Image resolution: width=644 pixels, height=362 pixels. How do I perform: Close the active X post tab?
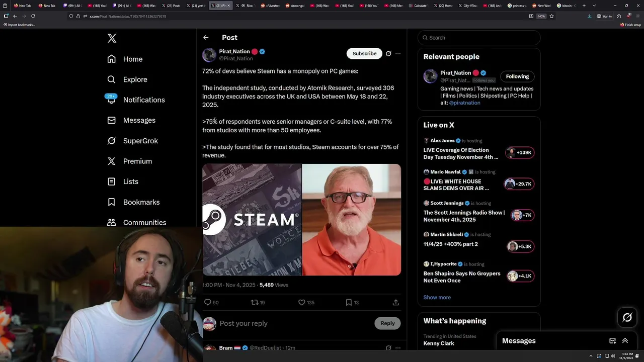click(229, 6)
